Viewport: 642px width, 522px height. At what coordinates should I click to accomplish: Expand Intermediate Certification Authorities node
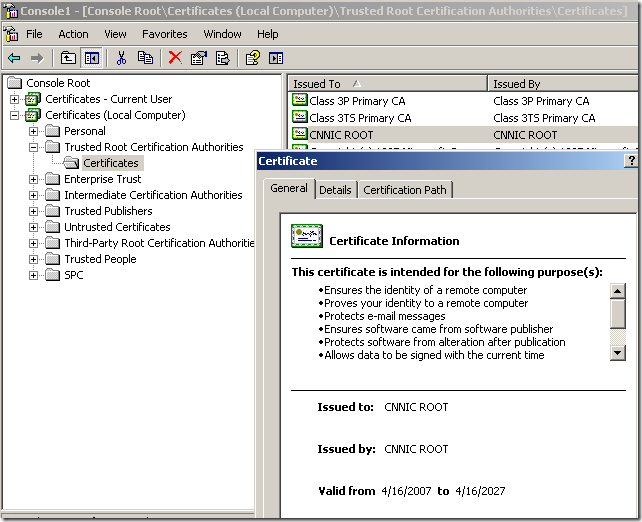(34, 195)
